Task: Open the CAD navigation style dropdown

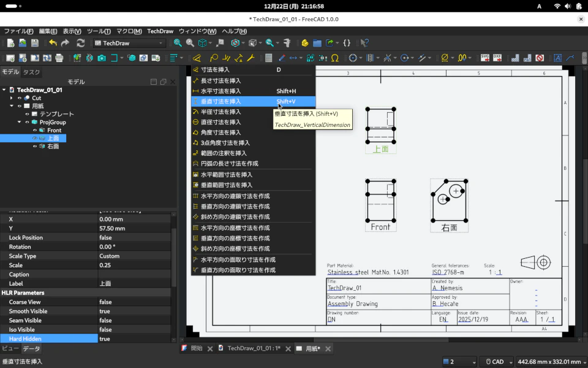Action: pyautogui.click(x=497, y=362)
